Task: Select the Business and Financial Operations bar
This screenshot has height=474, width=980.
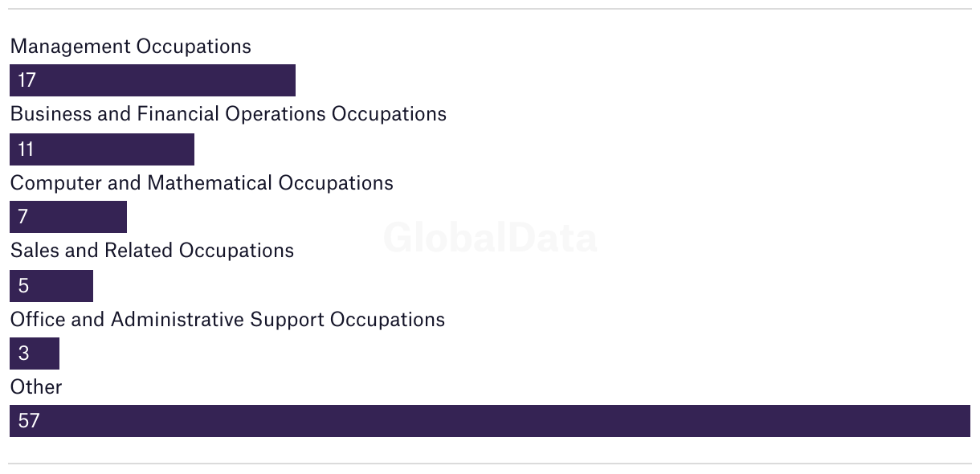Action: coord(102,149)
